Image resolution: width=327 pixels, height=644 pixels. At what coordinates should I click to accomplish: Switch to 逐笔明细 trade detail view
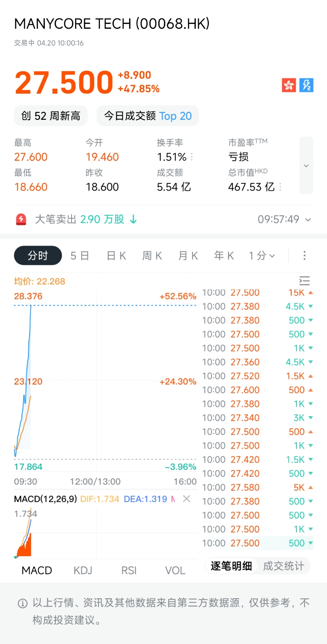click(x=231, y=566)
